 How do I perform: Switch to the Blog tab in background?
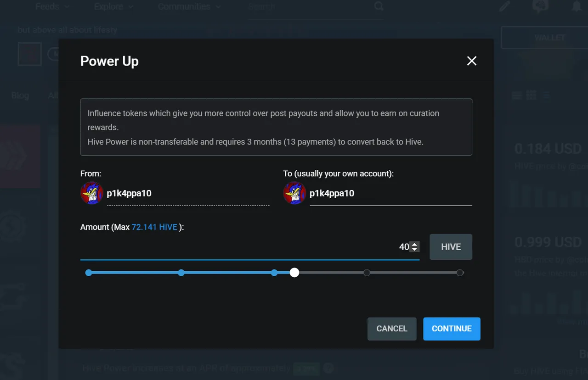click(20, 95)
